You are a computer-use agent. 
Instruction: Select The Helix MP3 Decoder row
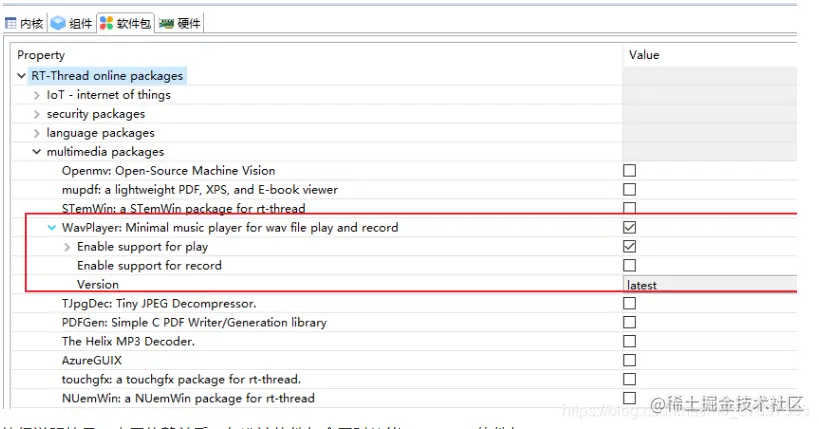click(128, 341)
